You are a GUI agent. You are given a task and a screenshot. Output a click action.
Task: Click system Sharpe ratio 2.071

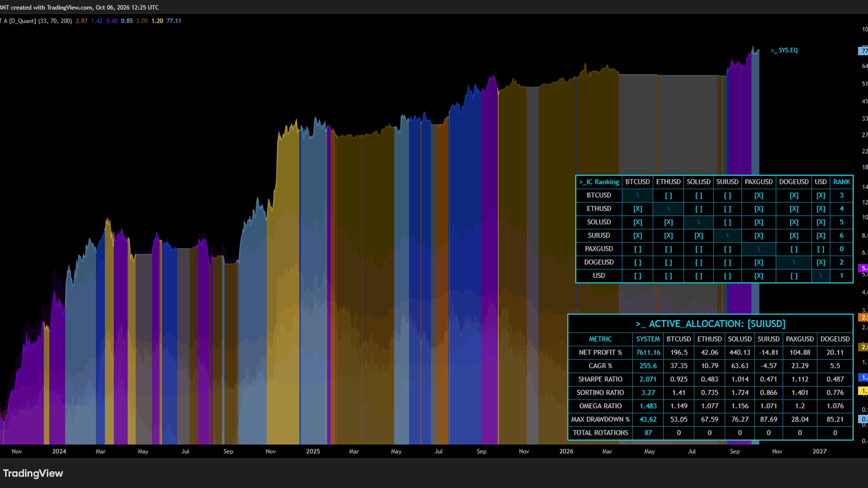pos(648,379)
